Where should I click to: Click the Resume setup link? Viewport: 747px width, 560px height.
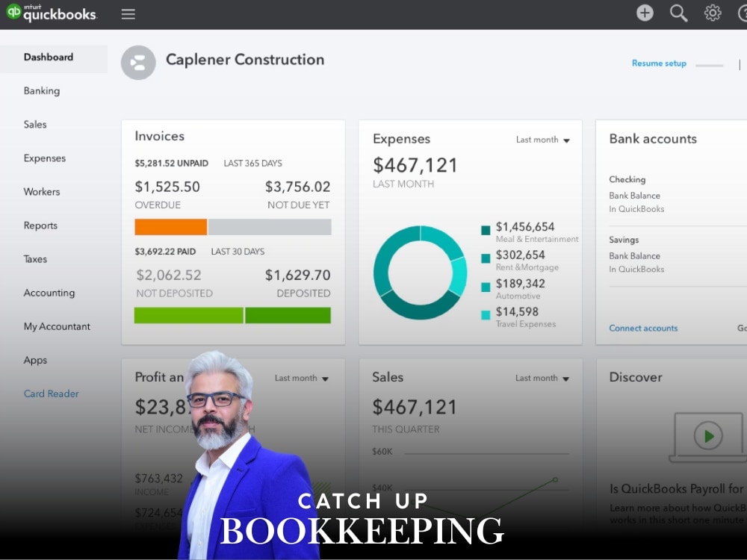[x=659, y=63]
